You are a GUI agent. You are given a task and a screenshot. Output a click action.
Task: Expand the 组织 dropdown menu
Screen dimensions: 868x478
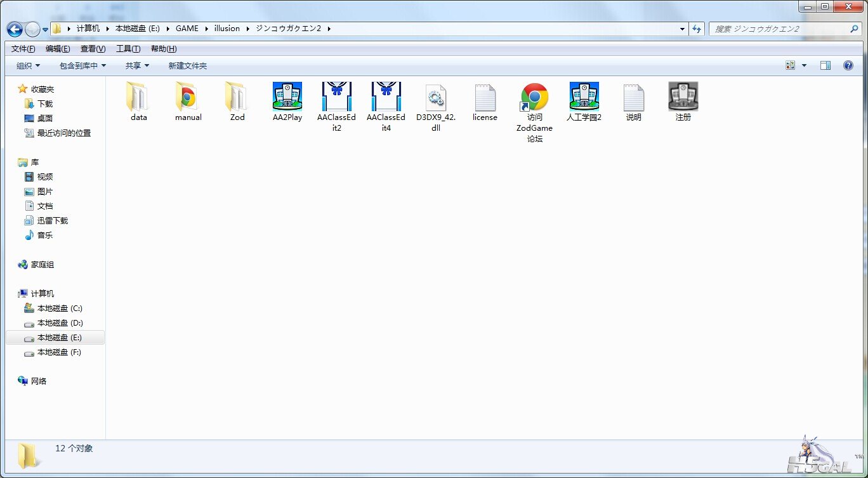coord(28,66)
